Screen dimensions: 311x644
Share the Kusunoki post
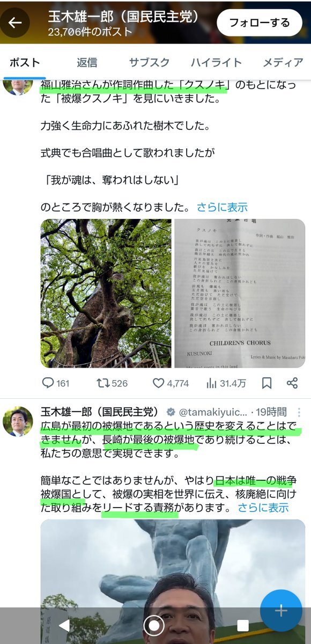pos(292,383)
